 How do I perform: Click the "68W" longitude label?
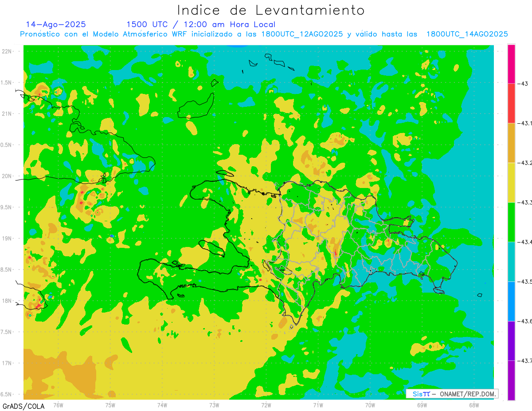click(x=474, y=405)
